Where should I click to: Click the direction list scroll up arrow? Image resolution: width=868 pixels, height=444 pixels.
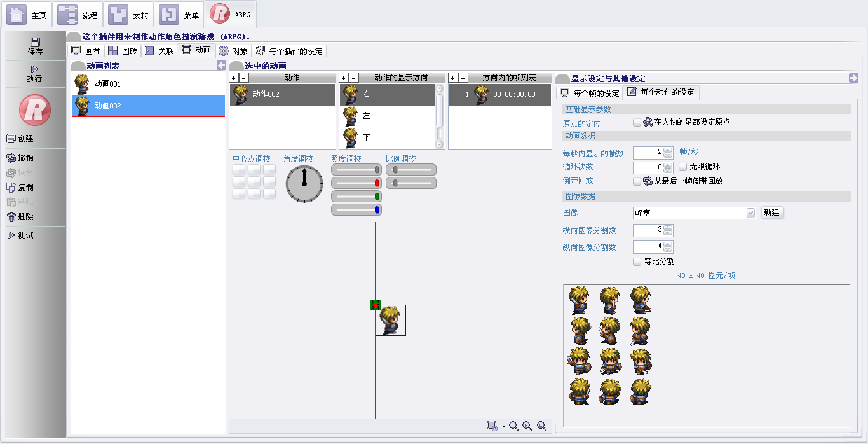(x=439, y=88)
